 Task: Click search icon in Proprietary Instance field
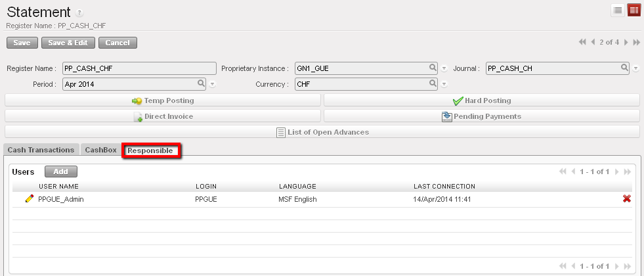pos(433,68)
